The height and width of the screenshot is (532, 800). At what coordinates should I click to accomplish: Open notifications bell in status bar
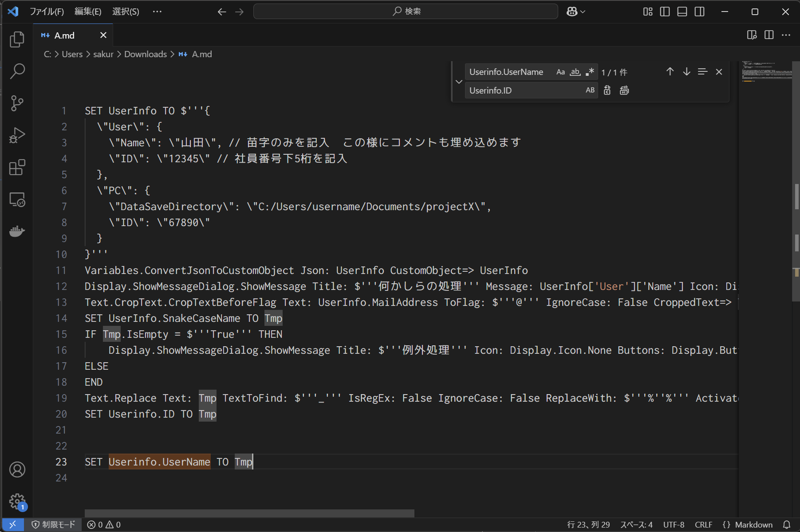tap(787, 524)
